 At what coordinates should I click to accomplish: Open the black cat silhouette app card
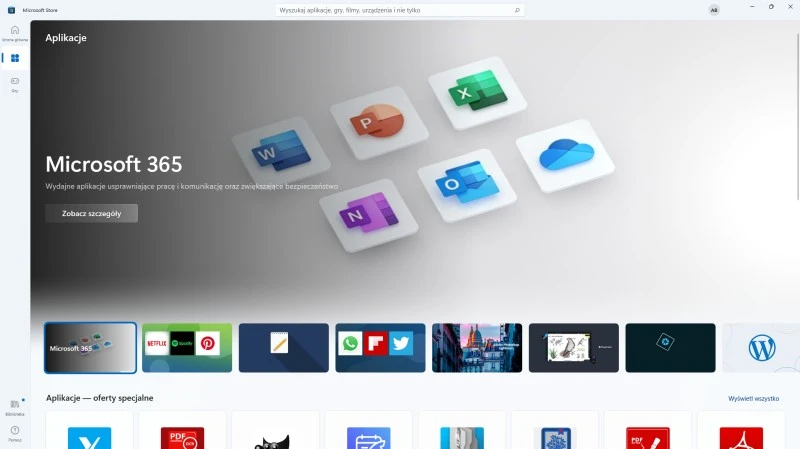coord(276,431)
